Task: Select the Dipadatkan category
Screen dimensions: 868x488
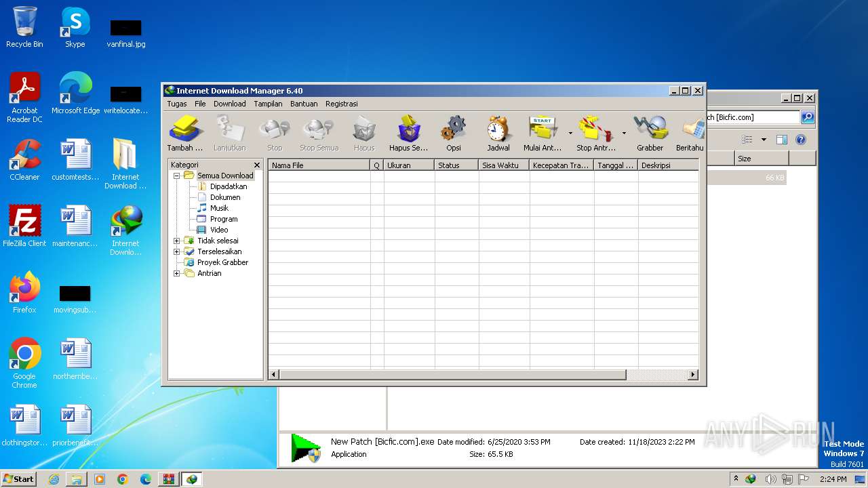Action: [229, 186]
